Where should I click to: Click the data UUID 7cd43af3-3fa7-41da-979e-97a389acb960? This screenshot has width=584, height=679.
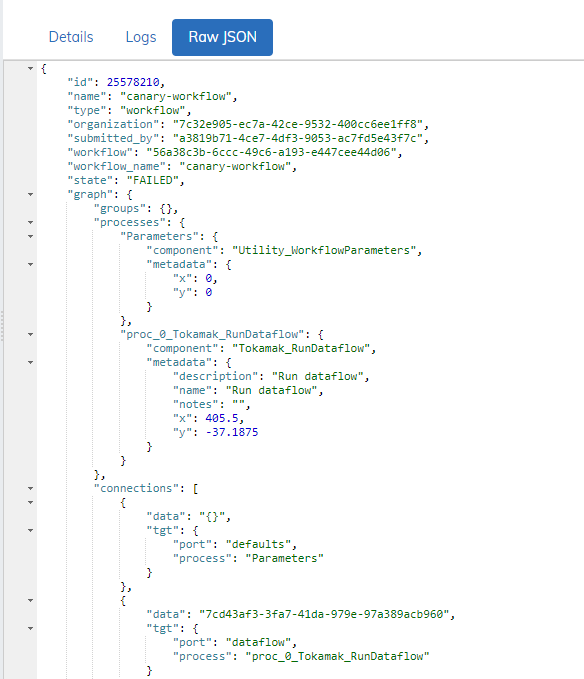click(x=324, y=614)
